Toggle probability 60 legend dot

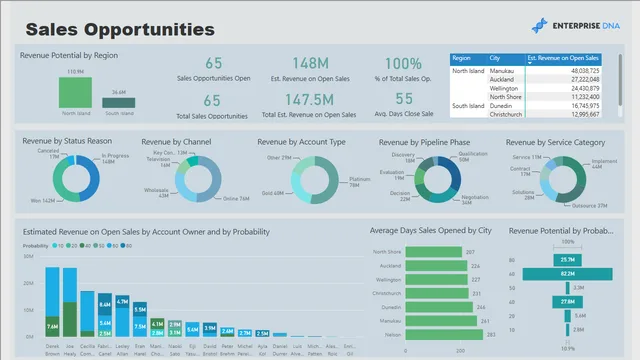coord(109,246)
